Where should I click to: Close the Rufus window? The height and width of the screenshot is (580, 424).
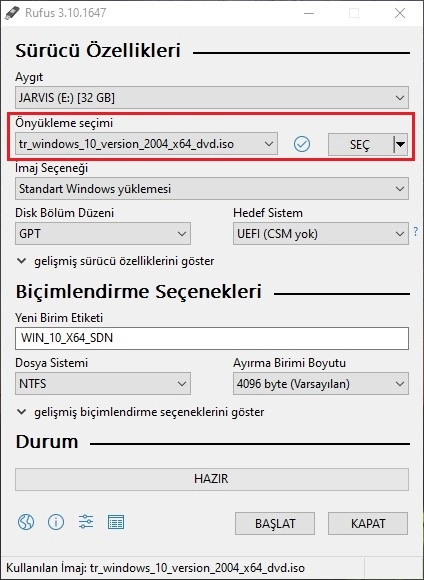[x=400, y=13]
